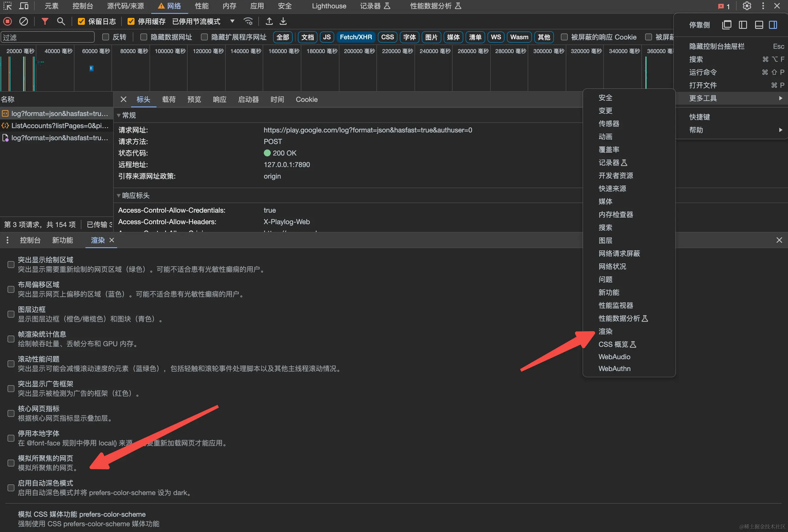Switch to the 载荷 tab

click(169, 99)
